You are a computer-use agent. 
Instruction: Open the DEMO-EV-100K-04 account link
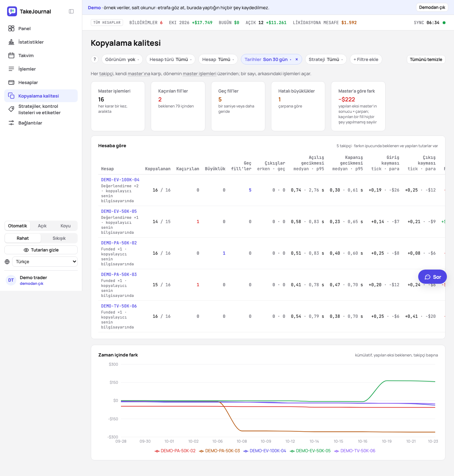[x=120, y=180]
